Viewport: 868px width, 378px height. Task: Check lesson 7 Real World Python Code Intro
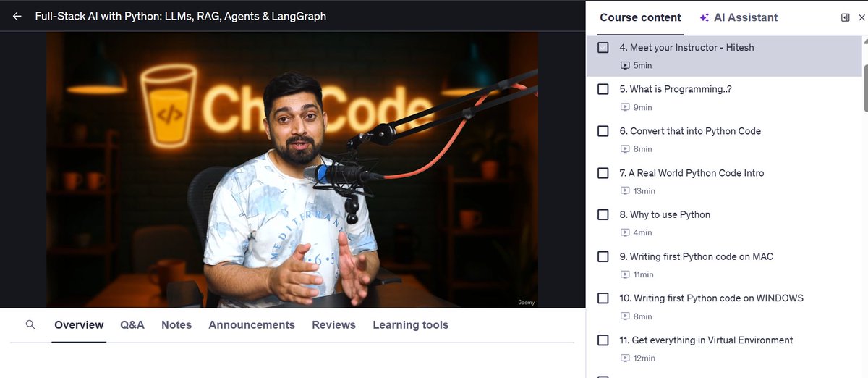coord(603,173)
